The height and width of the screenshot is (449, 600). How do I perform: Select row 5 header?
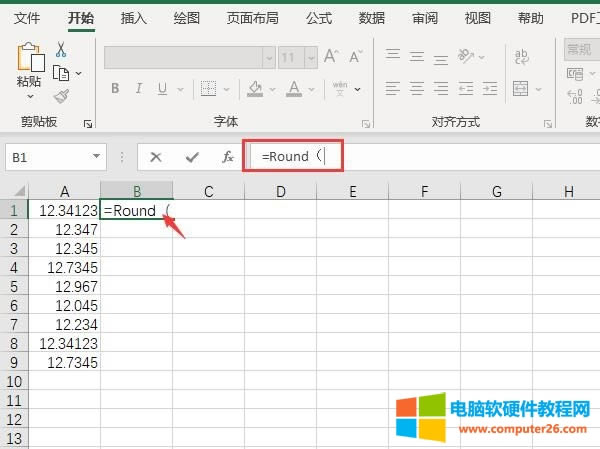click(14, 286)
